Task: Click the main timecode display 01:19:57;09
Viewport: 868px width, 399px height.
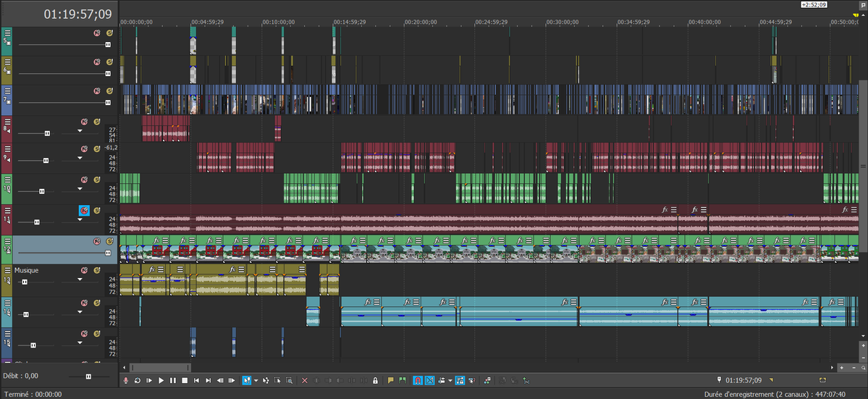Action: pos(78,14)
